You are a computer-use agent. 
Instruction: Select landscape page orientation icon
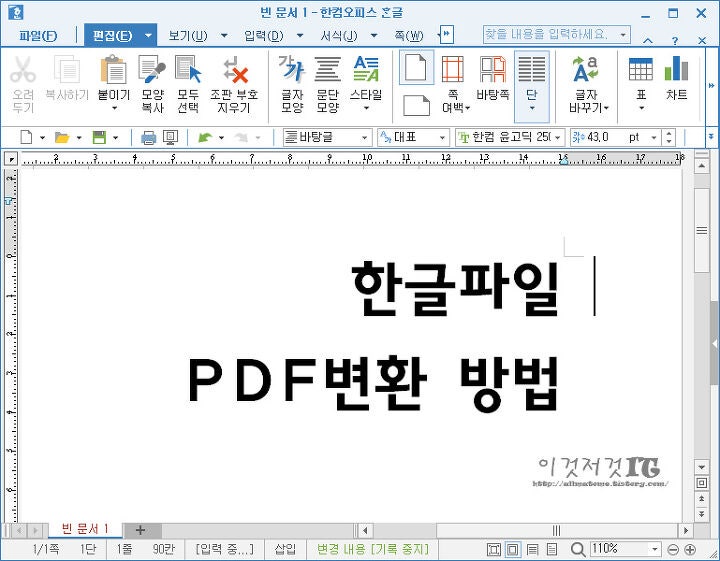coord(416,105)
